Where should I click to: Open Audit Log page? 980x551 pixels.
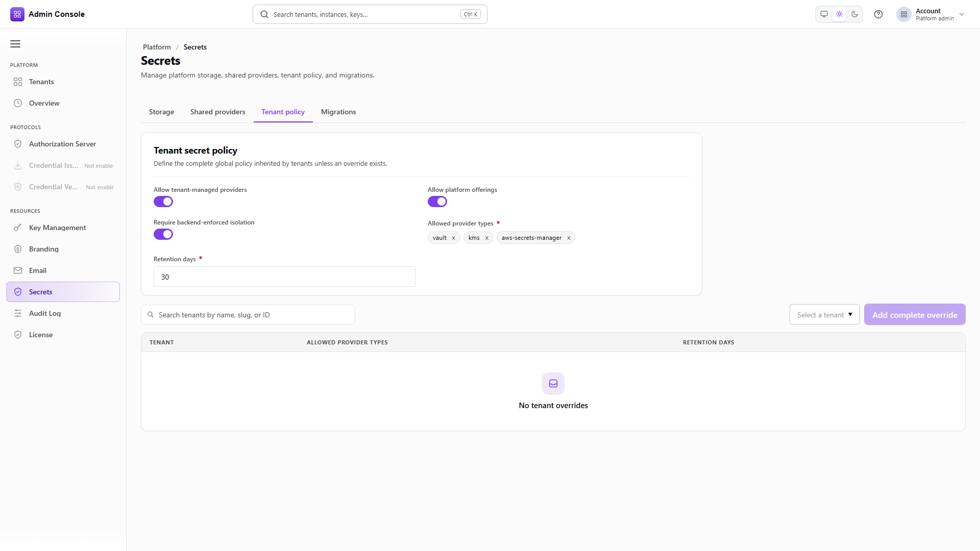coord(63,313)
